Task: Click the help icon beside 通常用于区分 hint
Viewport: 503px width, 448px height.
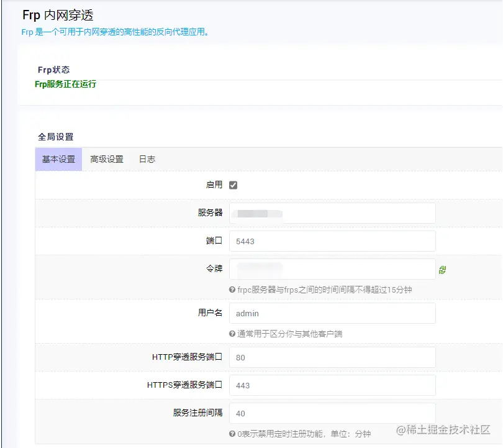Action: pos(232,334)
